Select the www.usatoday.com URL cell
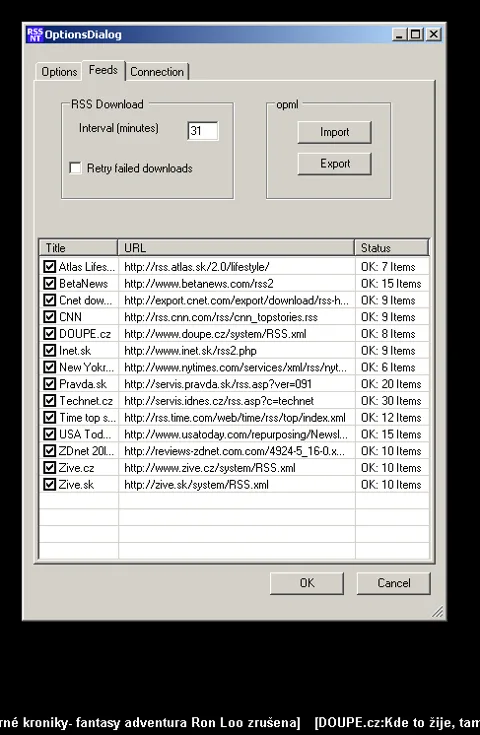The height and width of the screenshot is (735, 480). click(x=237, y=434)
